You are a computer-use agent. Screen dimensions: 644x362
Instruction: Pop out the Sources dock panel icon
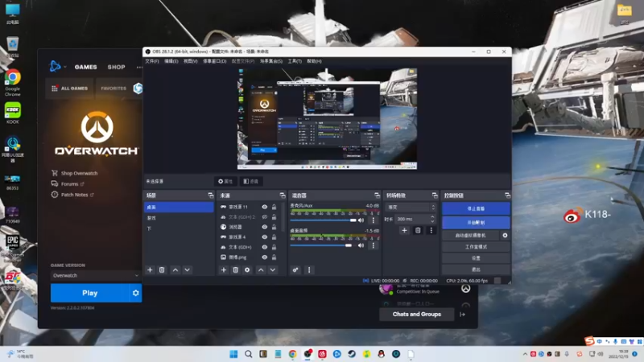pyautogui.click(x=283, y=195)
